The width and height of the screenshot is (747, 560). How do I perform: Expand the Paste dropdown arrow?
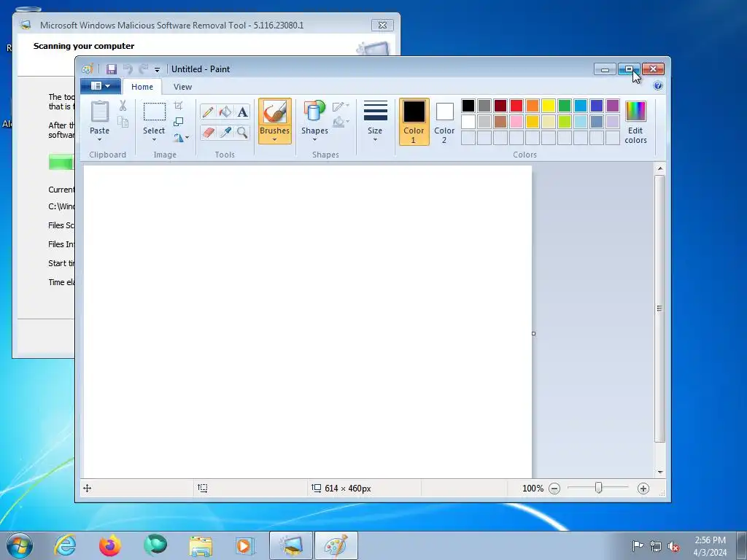click(x=99, y=139)
